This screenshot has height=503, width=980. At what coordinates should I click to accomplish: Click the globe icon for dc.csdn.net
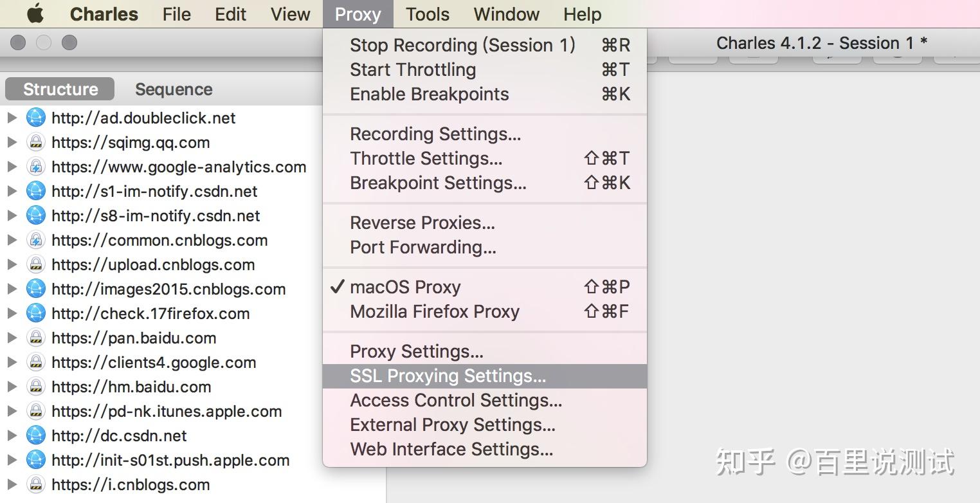[x=36, y=435]
